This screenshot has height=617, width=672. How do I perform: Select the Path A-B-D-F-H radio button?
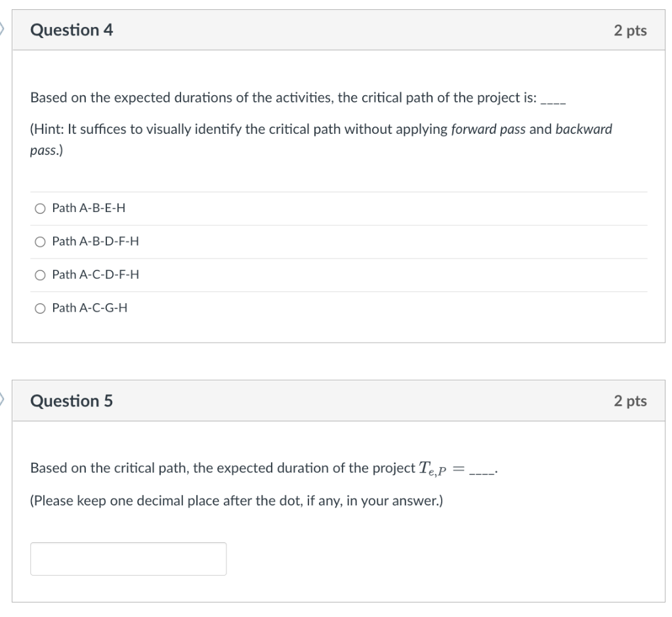(x=41, y=242)
